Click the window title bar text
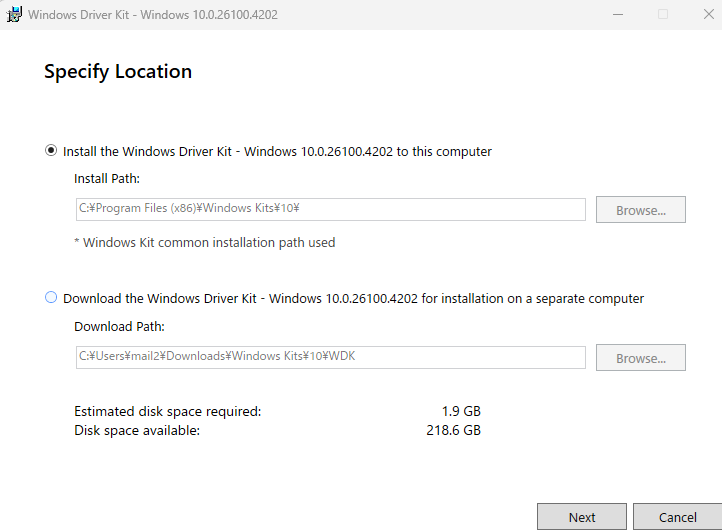 [x=153, y=15]
